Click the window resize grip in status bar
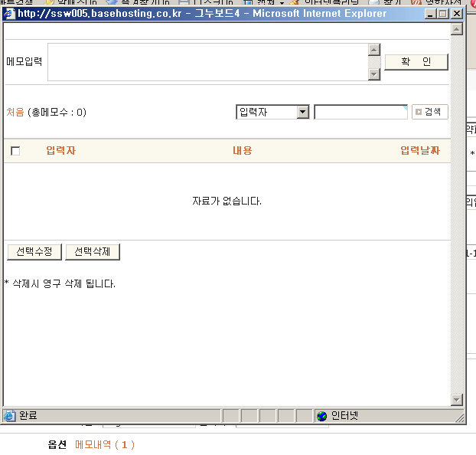This screenshot has width=476, height=455. click(460, 417)
